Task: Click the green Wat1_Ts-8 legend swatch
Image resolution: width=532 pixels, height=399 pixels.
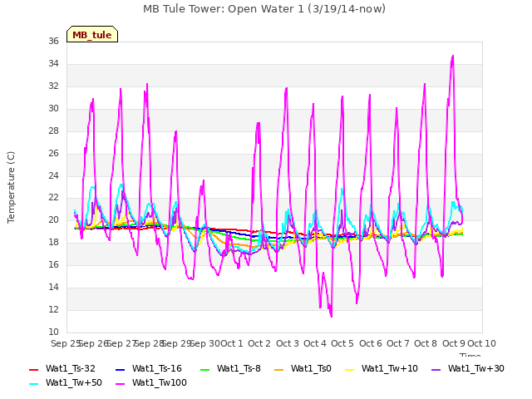Action: pos(205,369)
